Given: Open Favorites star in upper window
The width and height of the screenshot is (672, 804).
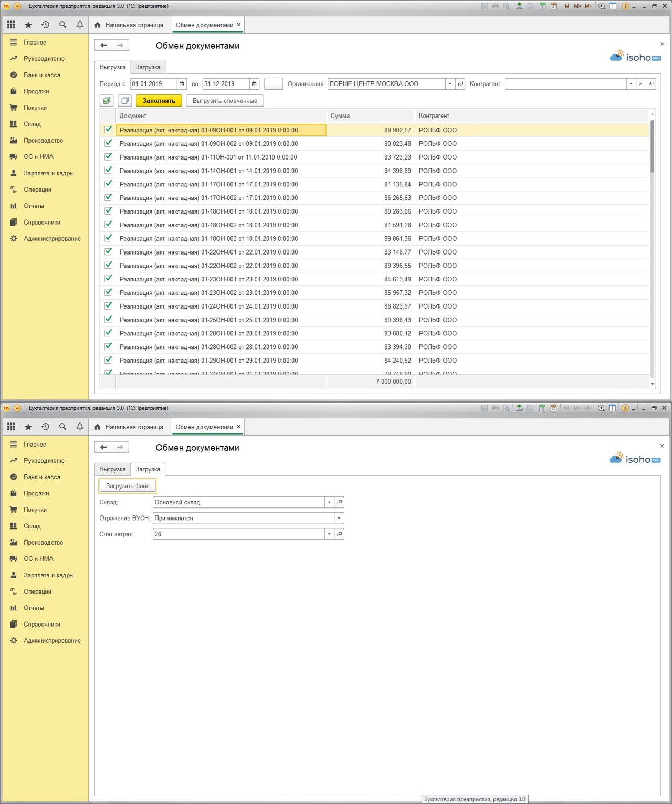Looking at the screenshot, I should point(28,25).
